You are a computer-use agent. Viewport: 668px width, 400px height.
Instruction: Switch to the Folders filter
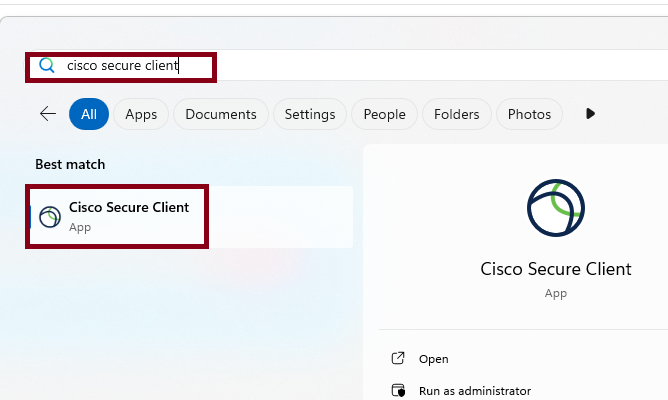click(x=456, y=114)
